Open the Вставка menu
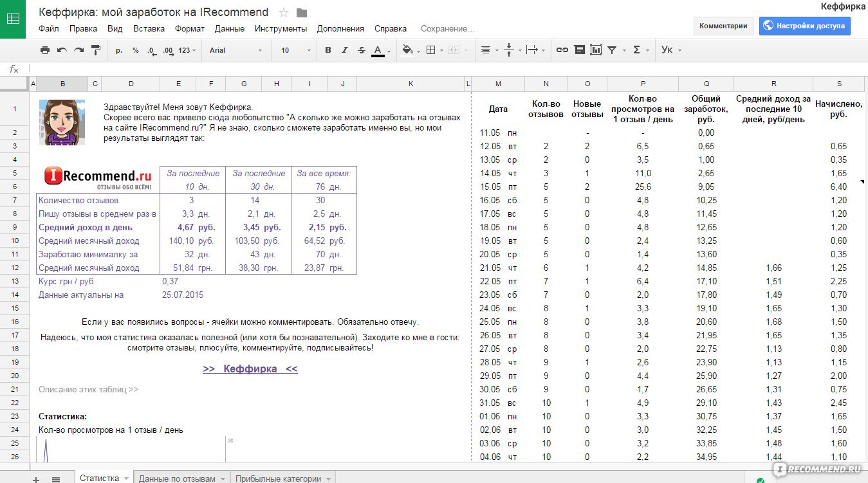Viewport: 868px width, 483px height. point(149,28)
